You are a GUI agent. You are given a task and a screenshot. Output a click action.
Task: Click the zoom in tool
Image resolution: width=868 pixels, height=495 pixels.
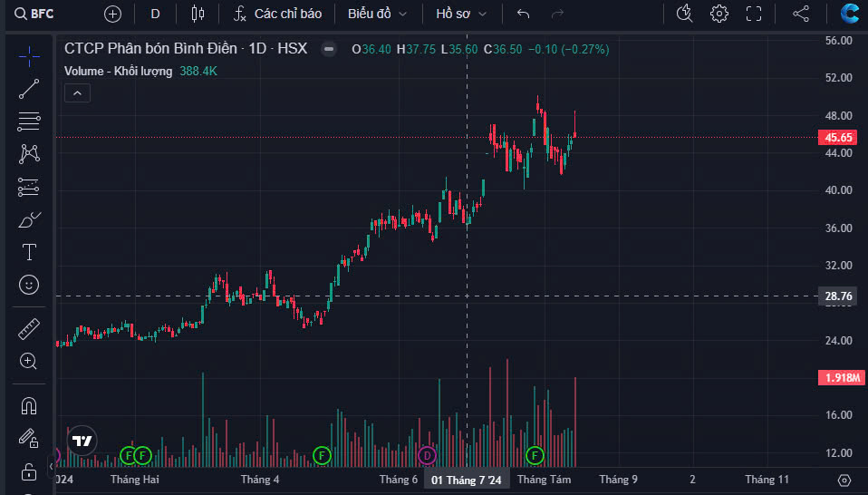tap(29, 361)
